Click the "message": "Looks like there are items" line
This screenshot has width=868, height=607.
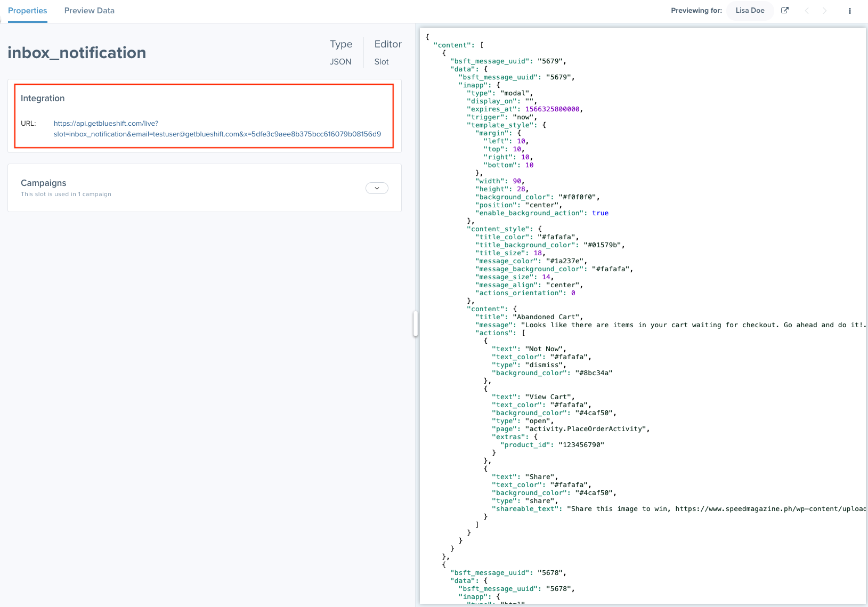pyautogui.click(x=670, y=325)
